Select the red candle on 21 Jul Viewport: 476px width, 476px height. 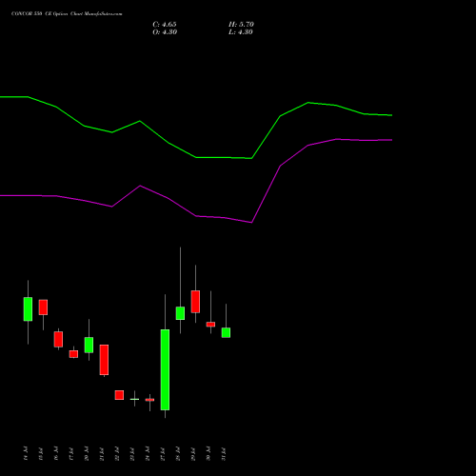(x=104, y=360)
